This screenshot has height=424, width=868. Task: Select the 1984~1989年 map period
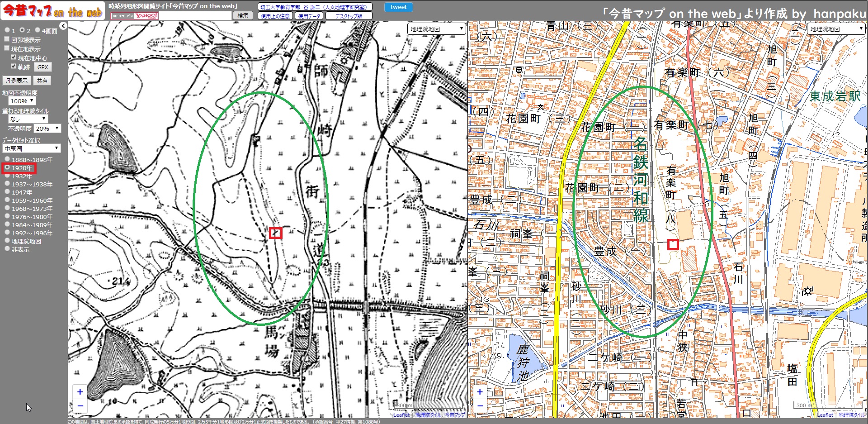(7, 224)
